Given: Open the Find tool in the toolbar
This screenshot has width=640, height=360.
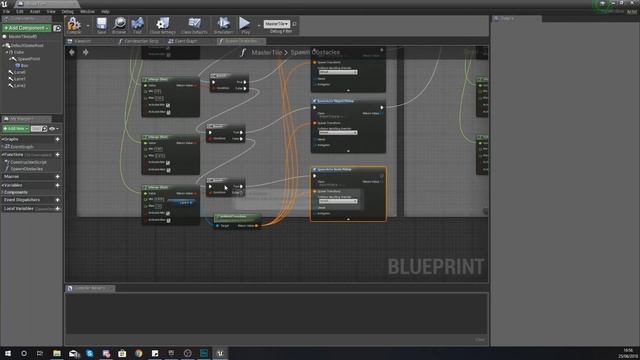Looking at the screenshot, I should (x=138, y=25).
